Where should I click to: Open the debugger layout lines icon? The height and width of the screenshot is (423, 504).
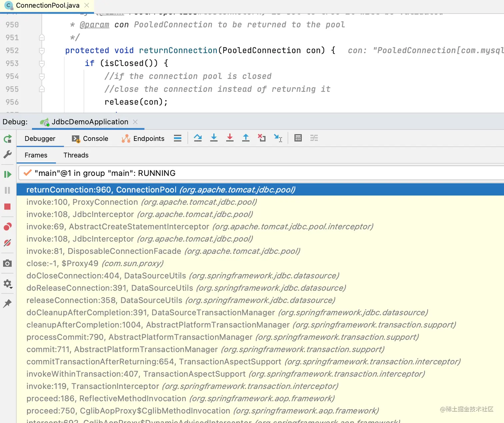178,138
